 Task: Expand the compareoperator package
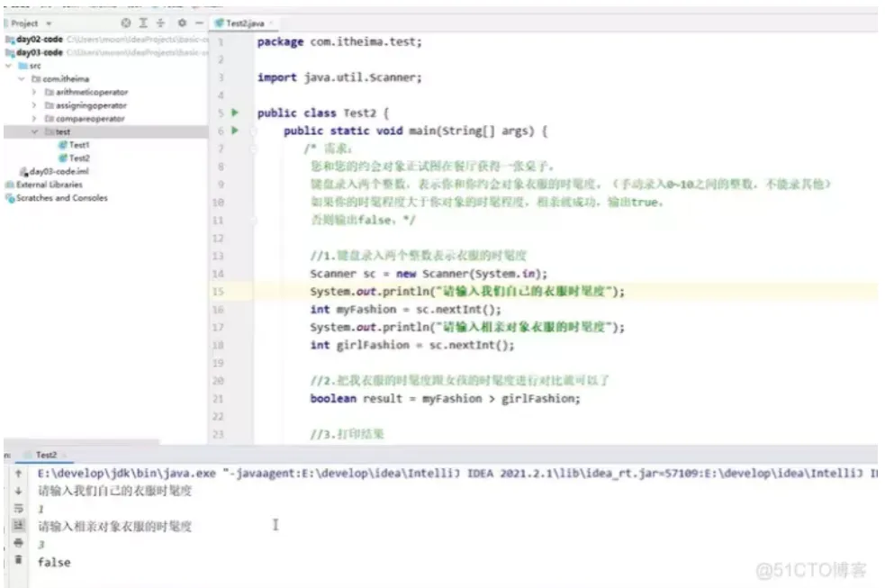click(34, 119)
